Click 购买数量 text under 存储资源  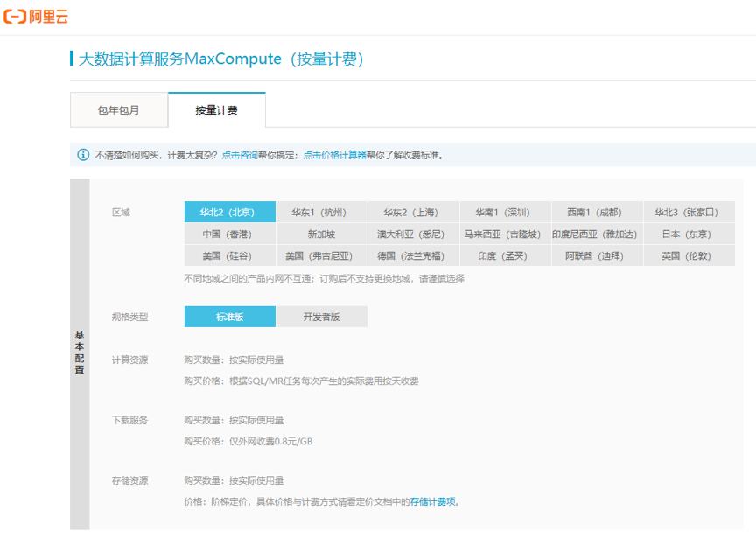pyautogui.click(x=234, y=480)
